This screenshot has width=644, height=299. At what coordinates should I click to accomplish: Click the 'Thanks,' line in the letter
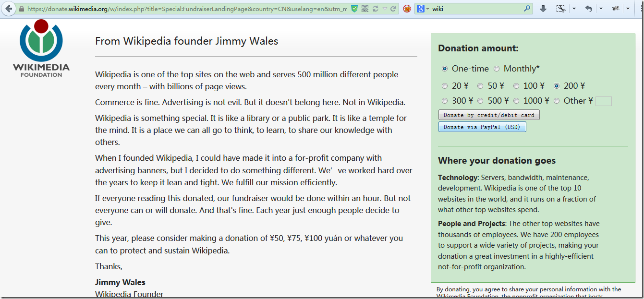pos(109,266)
